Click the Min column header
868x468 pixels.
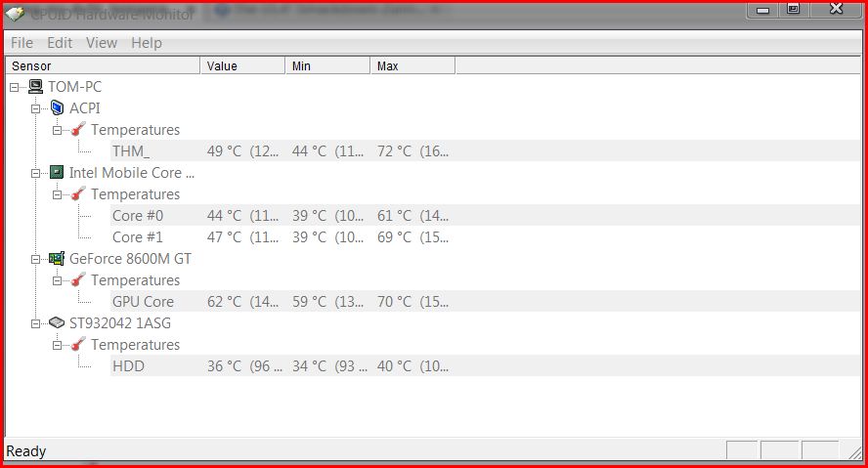(327, 65)
